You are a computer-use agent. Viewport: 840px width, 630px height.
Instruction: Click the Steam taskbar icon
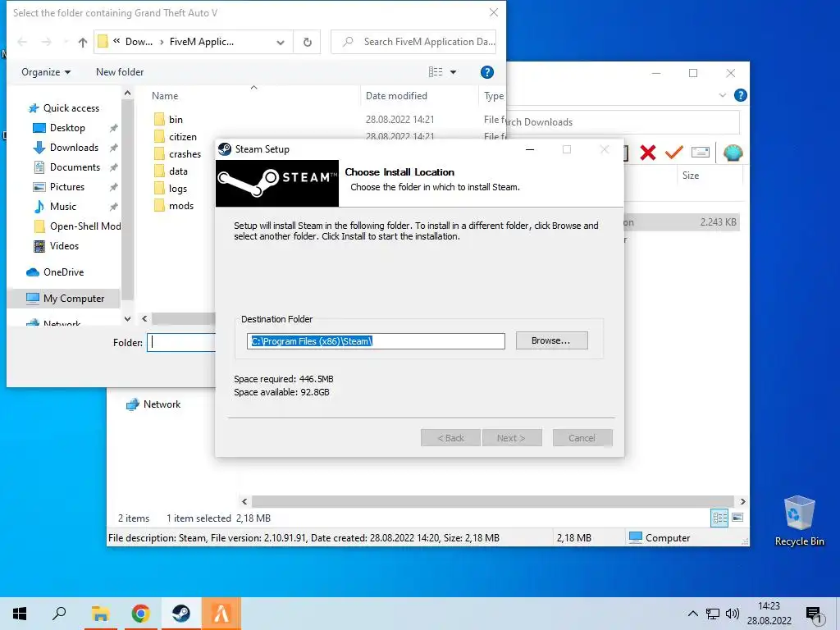[x=181, y=614]
